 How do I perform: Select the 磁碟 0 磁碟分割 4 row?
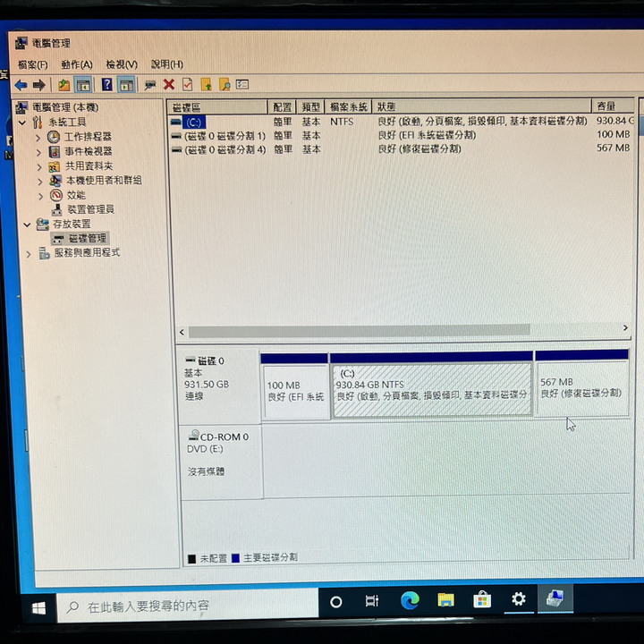tap(402, 149)
